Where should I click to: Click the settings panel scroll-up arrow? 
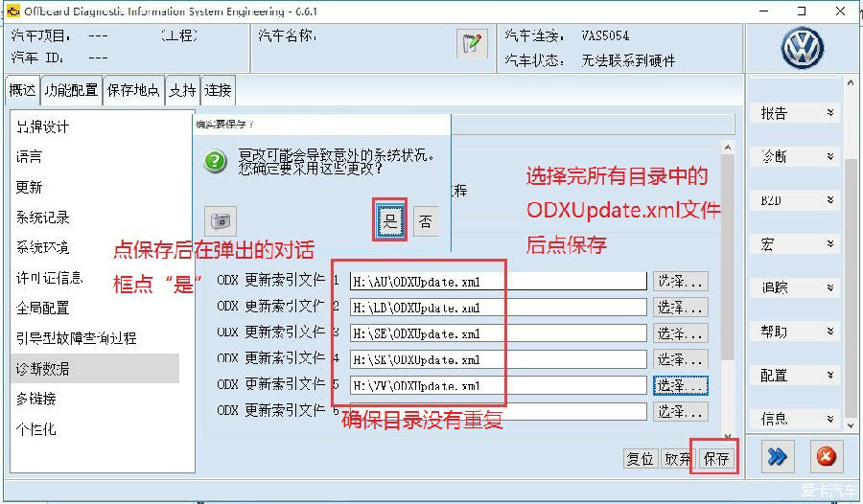(x=728, y=147)
